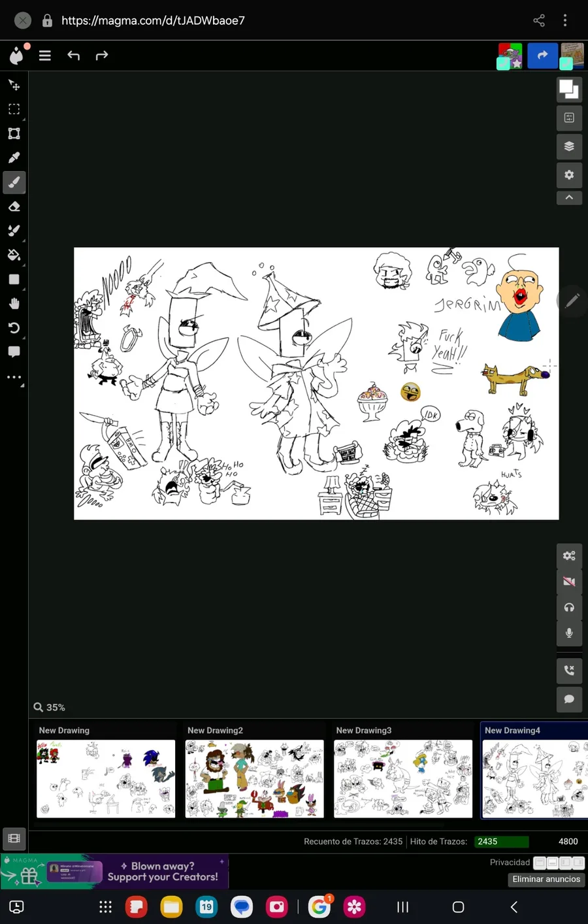The image size is (588, 924).
Task: Toggle the filmstrip panel icon
Action: coord(14,838)
